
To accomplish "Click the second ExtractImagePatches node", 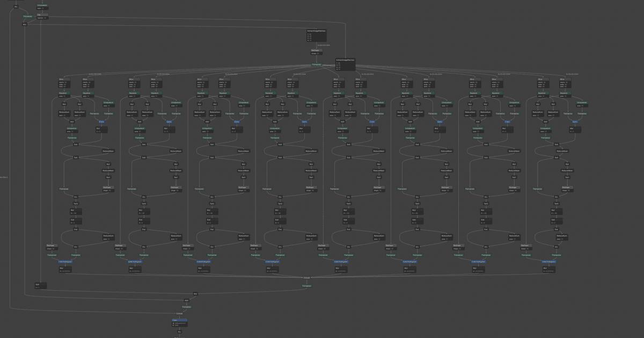I will 345,63.
